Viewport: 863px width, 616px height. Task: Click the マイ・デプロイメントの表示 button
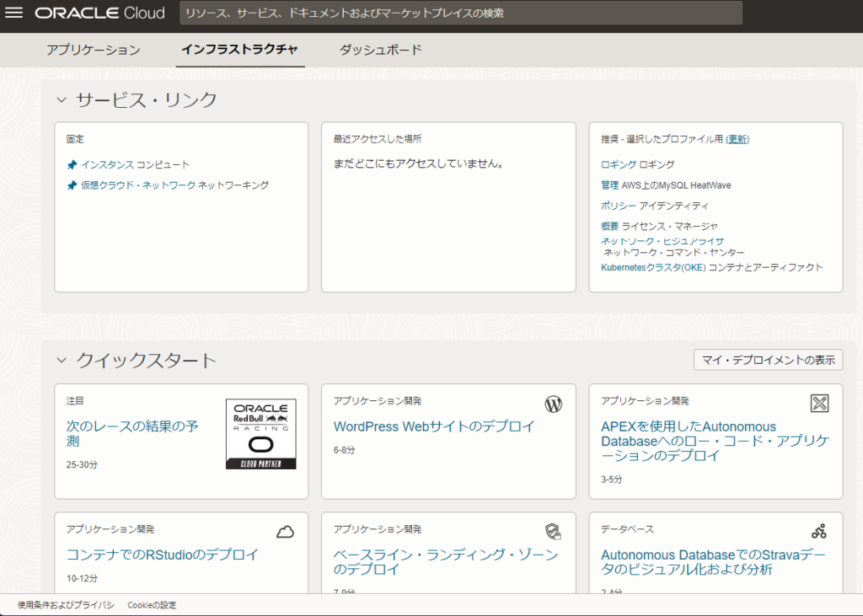[x=767, y=360]
